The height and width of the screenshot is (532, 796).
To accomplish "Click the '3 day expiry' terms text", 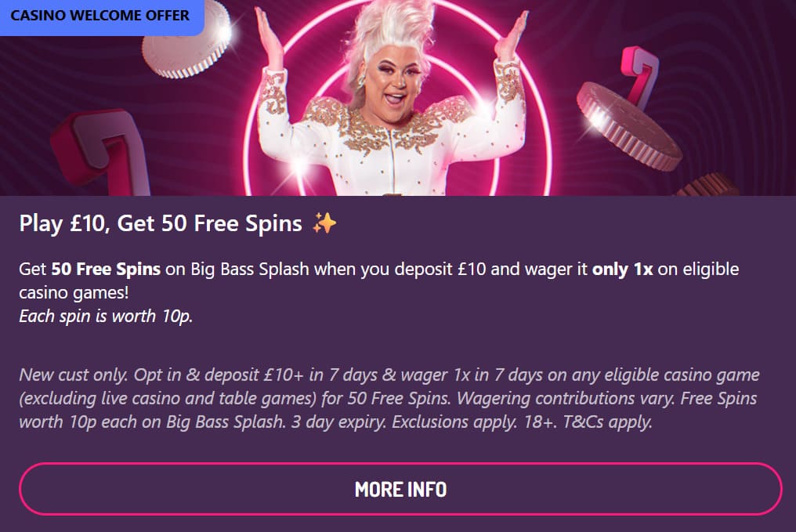I will tap(338, 422).
